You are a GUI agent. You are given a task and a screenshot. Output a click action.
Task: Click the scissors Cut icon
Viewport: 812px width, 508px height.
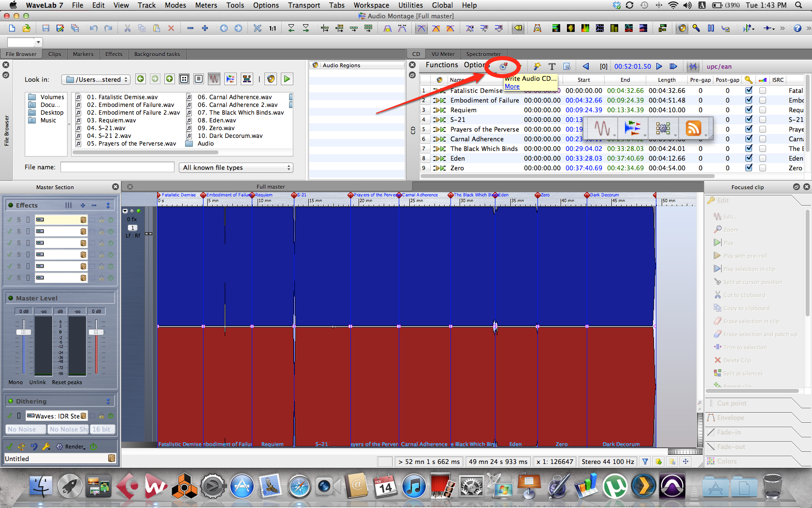tap(128, 29)
